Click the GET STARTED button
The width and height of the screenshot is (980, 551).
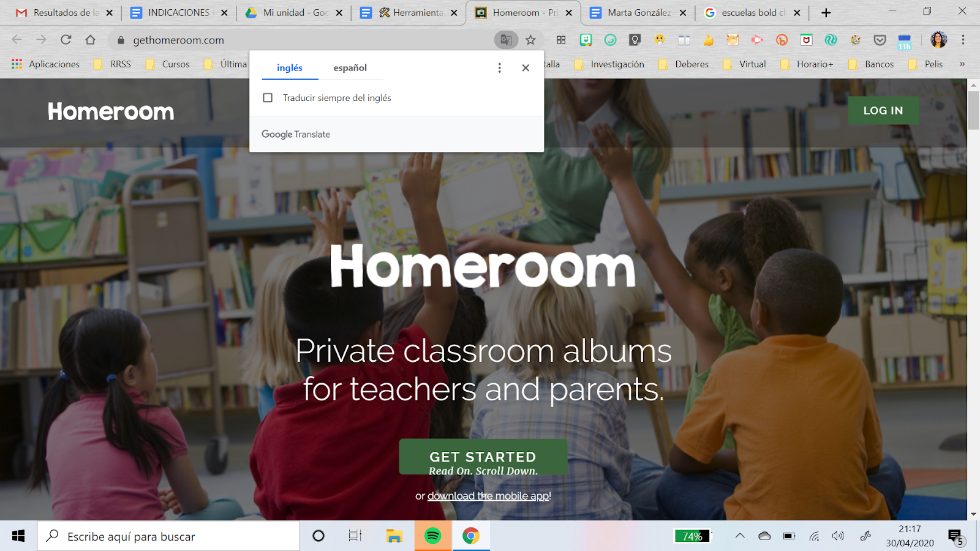[483, 457]
